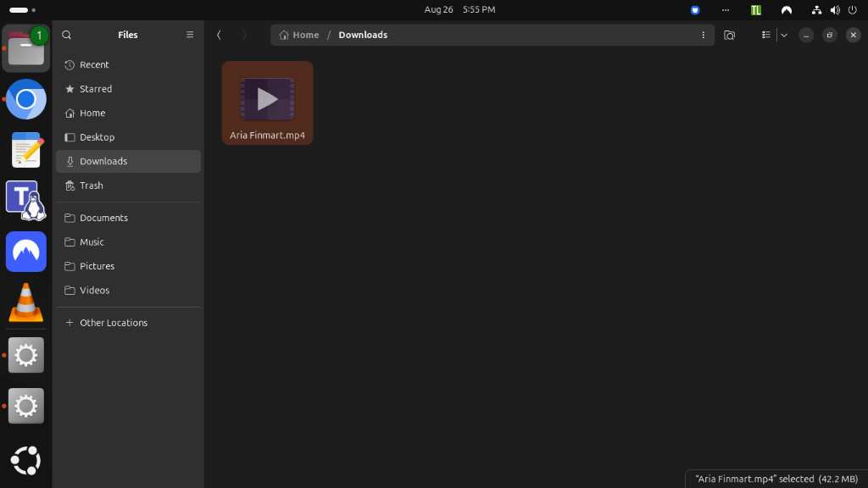Open the search icon in Files sidebar

pos(66,35)
